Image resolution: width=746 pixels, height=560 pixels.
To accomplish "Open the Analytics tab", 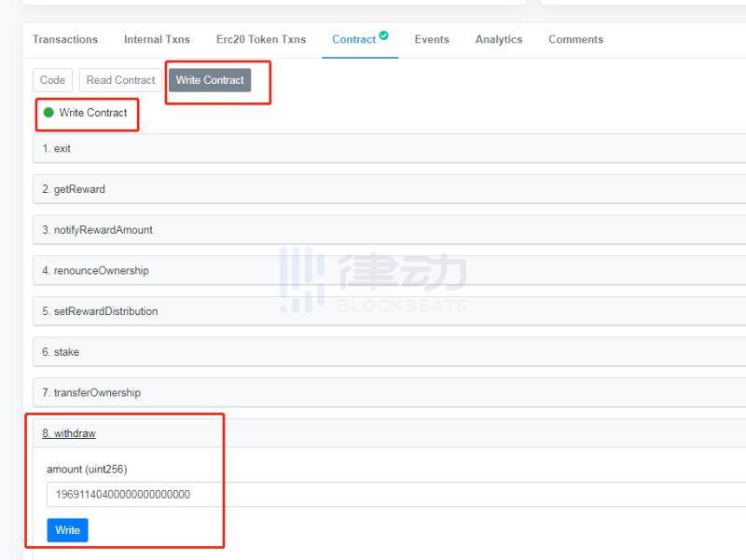I will pyautogui.click(x=499, y=39).
